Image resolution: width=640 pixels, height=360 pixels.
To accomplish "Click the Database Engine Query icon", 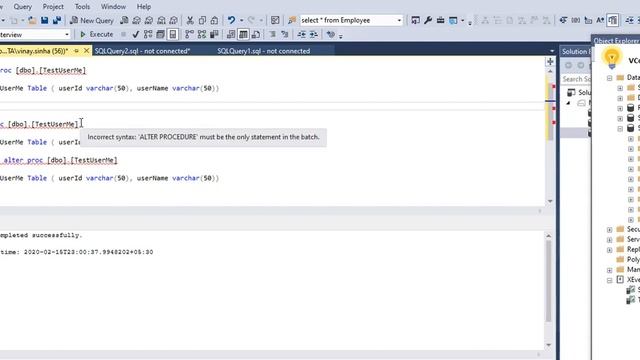I will [124, 20].
